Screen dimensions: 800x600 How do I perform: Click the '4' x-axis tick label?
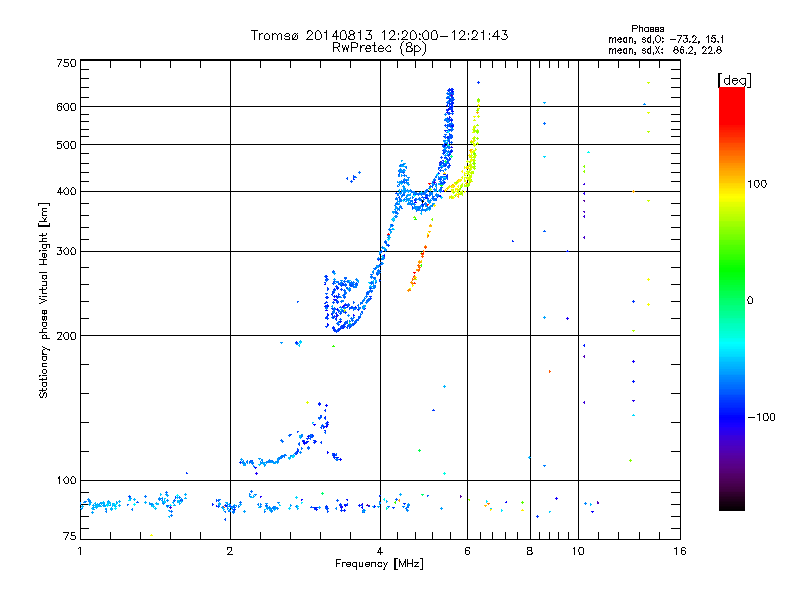[x=380, y=551]
